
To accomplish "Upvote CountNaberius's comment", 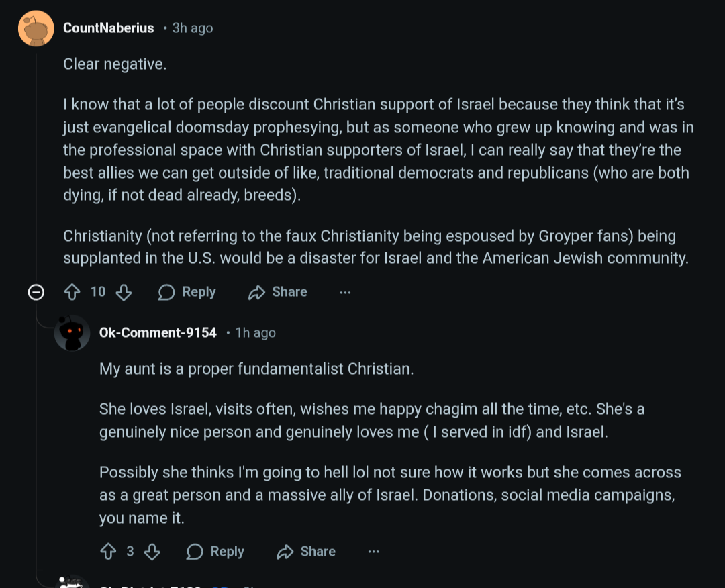I will 72,292.
